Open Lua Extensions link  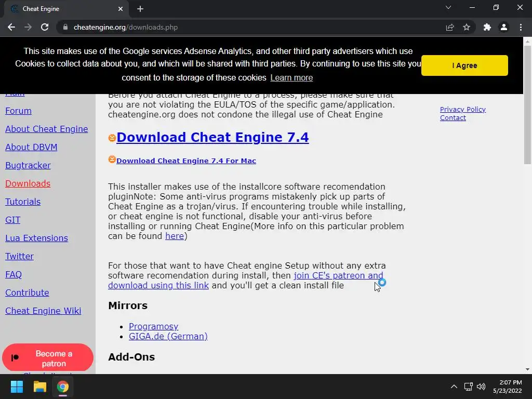[37, 238]
